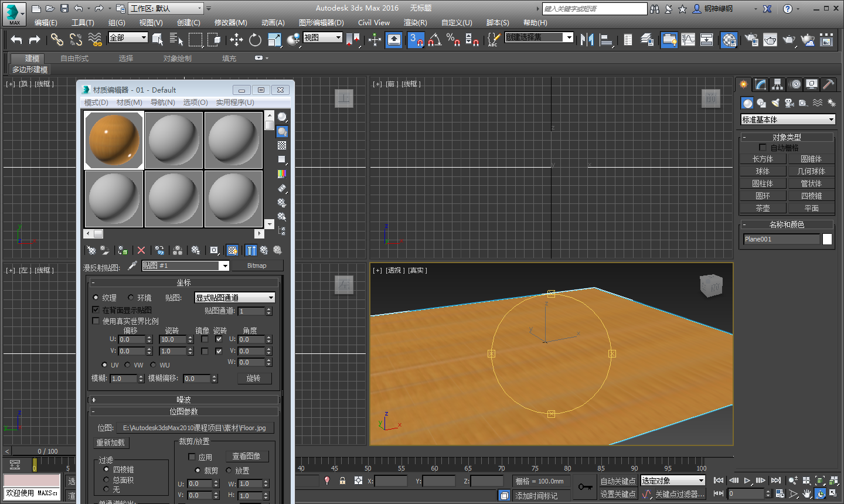Click the selection lock toggle icon
Viewport: 844px width, 504px height.
coord(343,481)
